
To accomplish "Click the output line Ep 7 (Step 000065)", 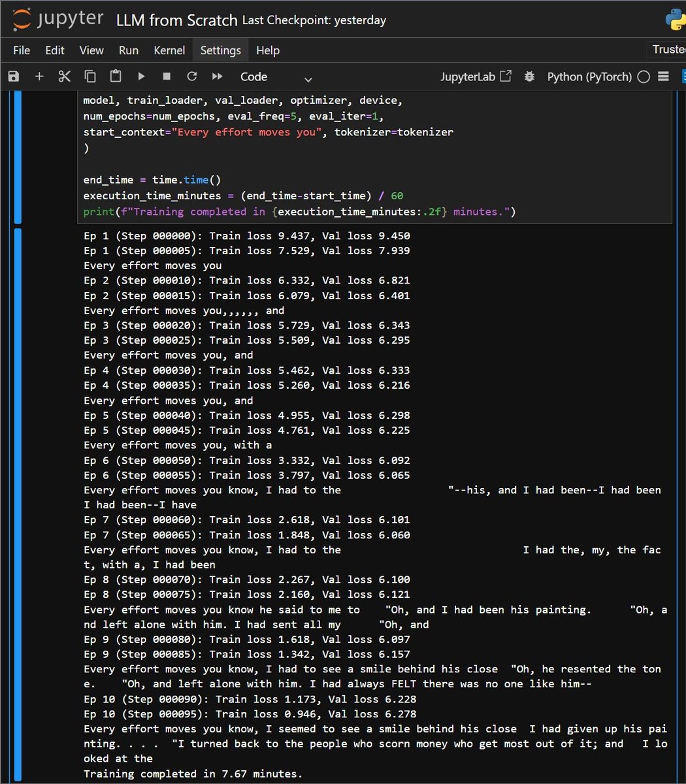I will click(247, 535).
